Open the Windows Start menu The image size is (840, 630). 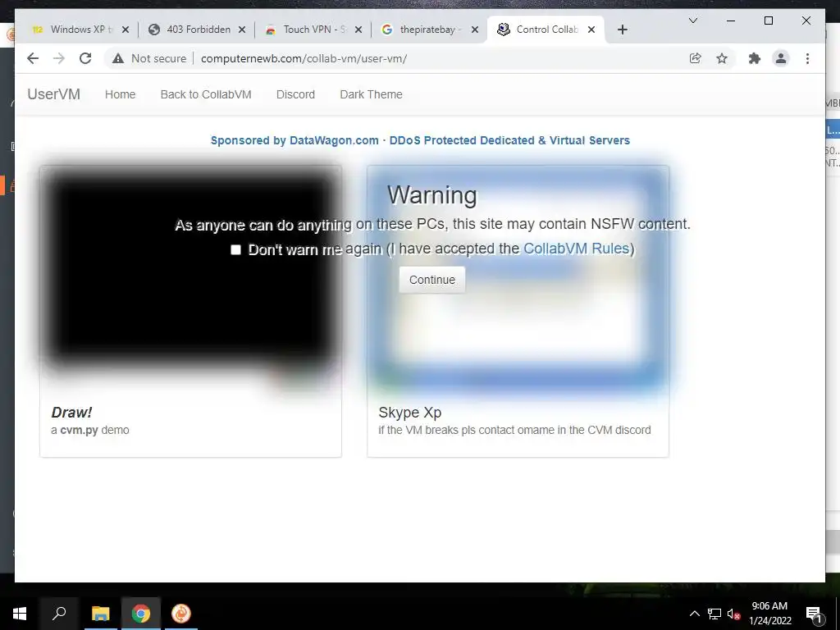20,614
